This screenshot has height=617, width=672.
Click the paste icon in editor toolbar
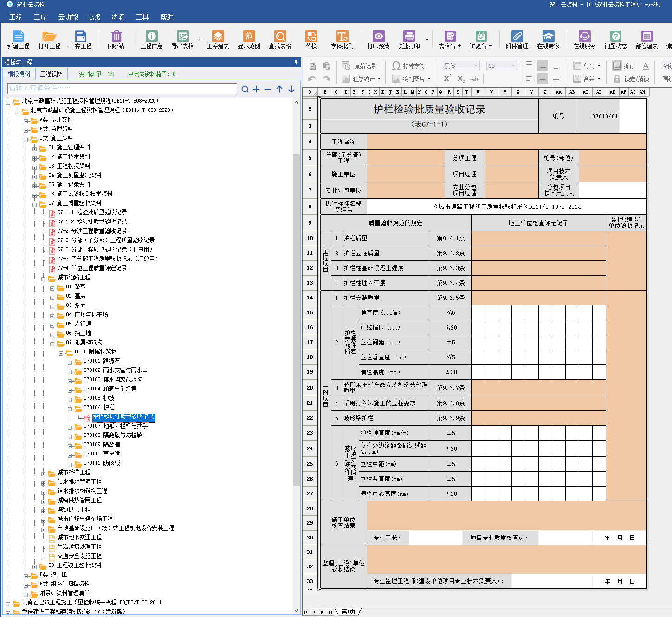[327, 66]
